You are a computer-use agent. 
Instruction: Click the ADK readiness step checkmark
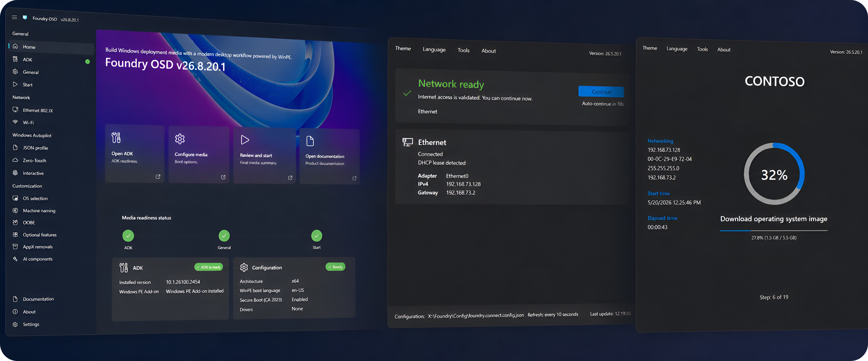click(128, 236)
